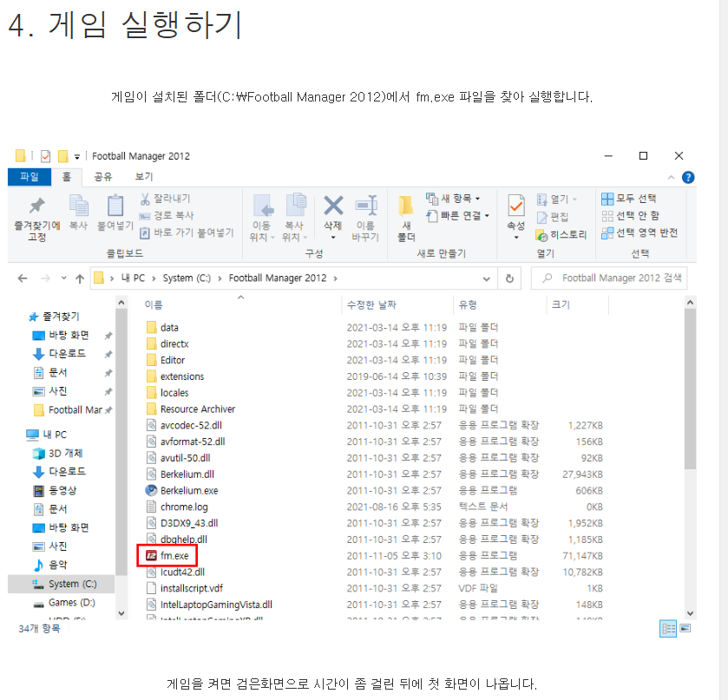Viewport: 728px width, 700px height.
Task: Select installscript.vdf file
Action: pos(191,589)
